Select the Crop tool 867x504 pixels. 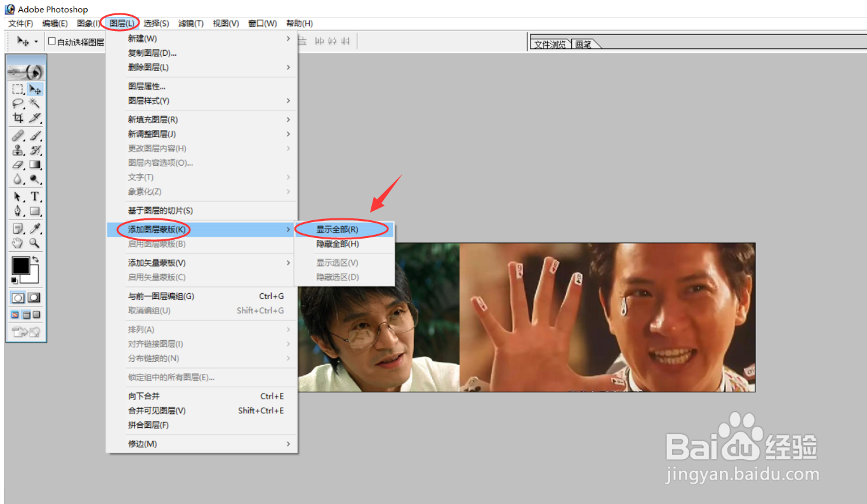(x=18, y=118)
